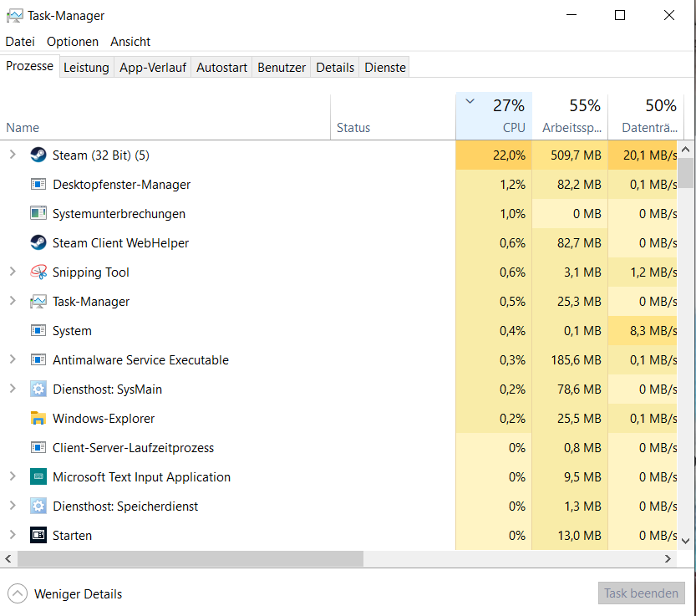696x616 pixels.
Task: Click the System process icon
Action: (x=38, y=331)
